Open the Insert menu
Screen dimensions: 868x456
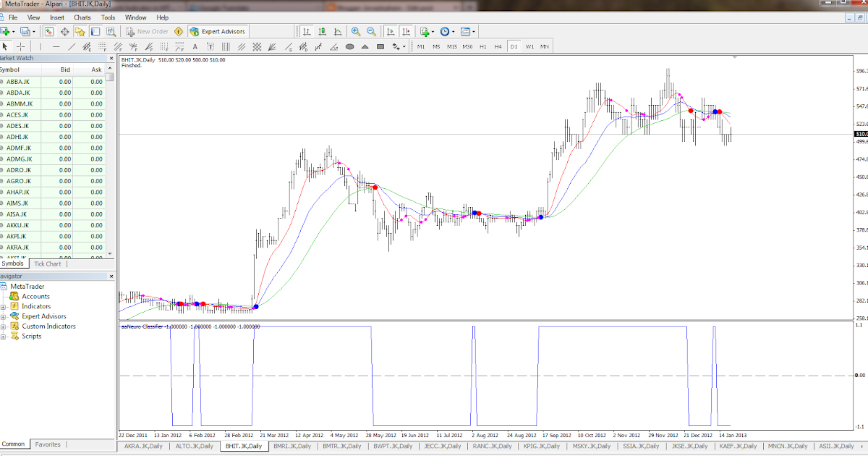point(57,17)
